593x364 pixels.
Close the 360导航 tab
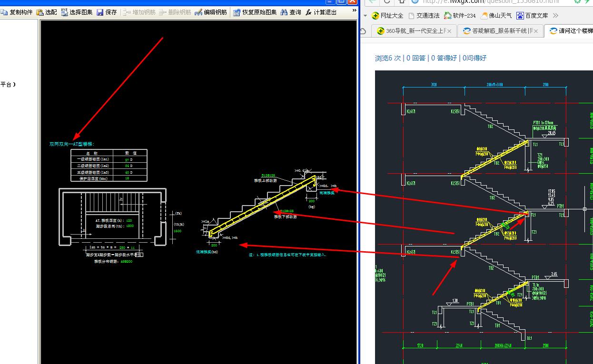(x=449, y=31)
